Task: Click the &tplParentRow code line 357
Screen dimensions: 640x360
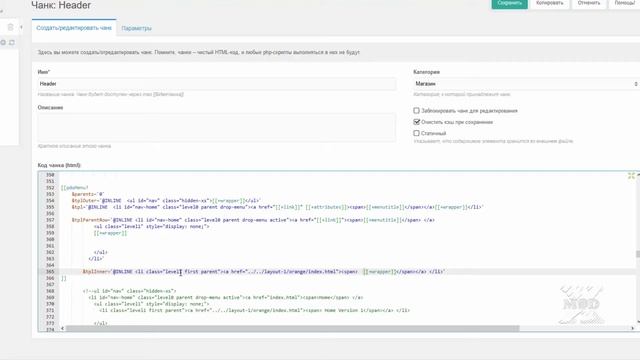Action: [253, 220]
